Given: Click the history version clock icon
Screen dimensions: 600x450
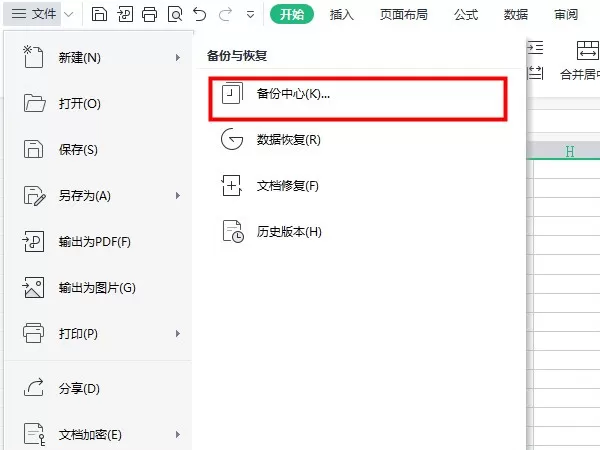Looking at the screenshot, I should pos(233,231).
